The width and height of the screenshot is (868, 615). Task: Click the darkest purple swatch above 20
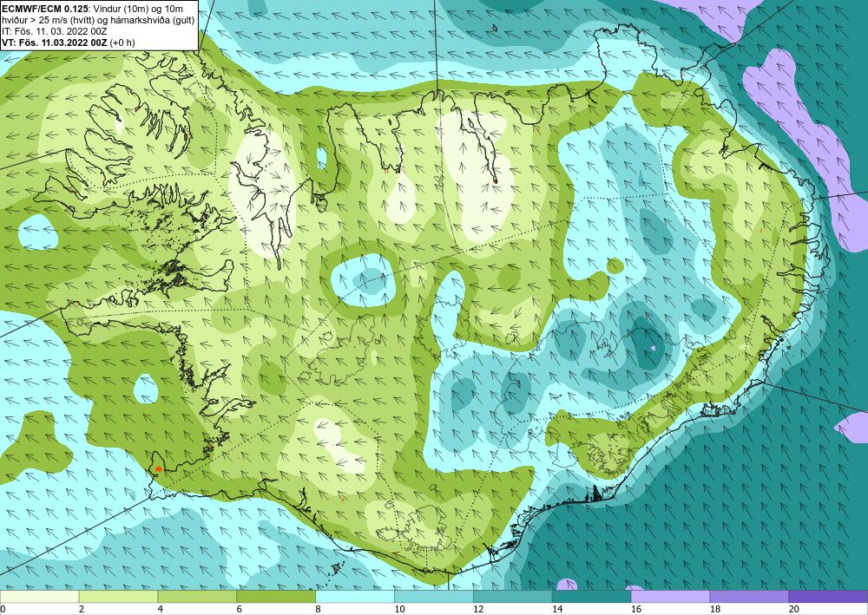pos(828,597)
